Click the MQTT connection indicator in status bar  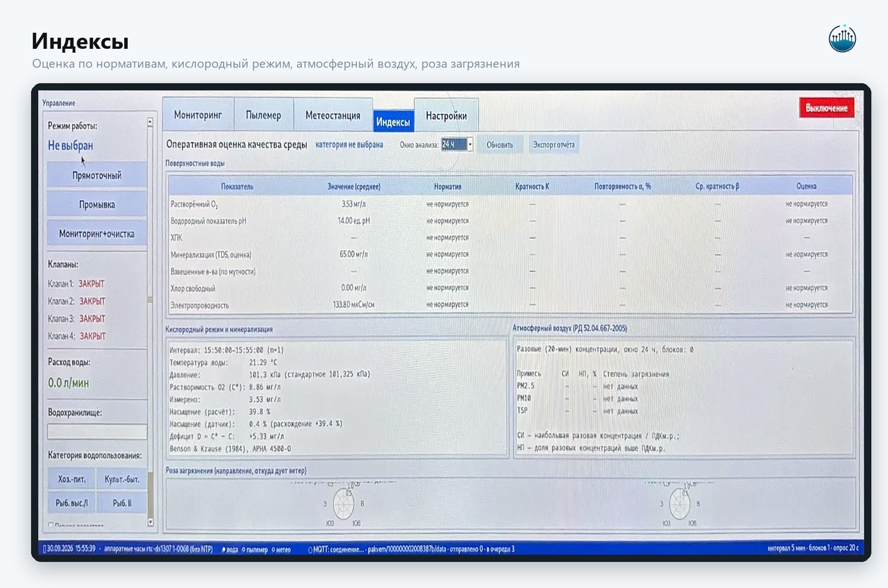(336, 549)
